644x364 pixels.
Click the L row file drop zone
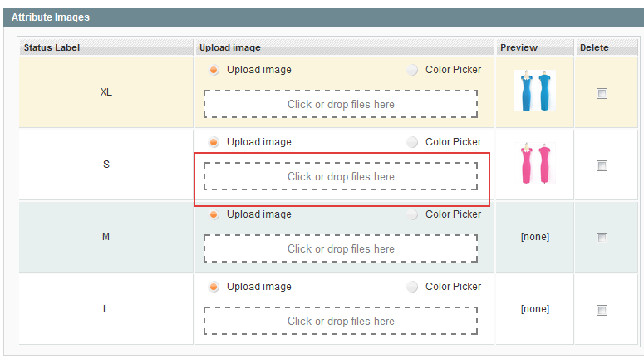341,321
